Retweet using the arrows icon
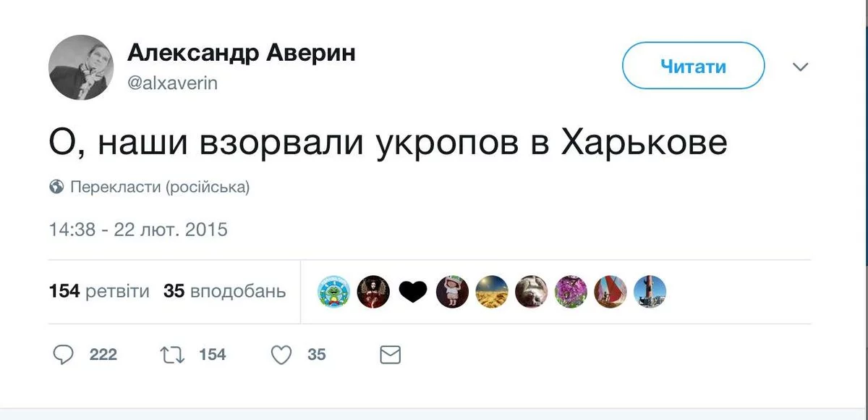 point(171,355)
